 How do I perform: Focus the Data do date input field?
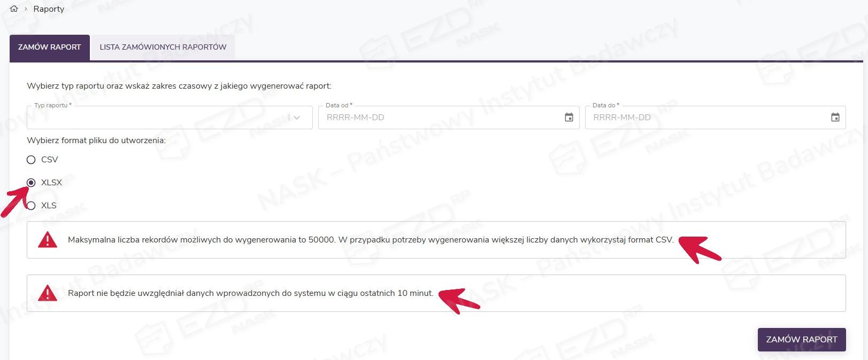706,118
